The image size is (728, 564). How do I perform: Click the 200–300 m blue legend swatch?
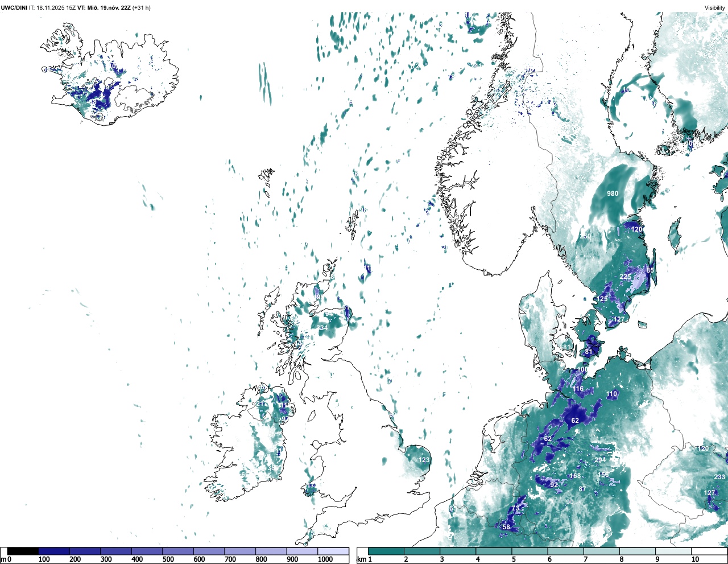(x=85, y=551)
